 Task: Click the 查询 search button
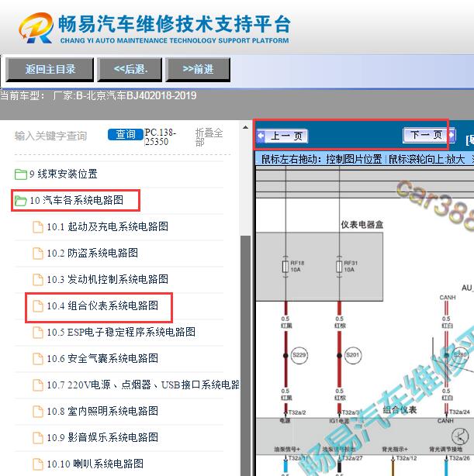[125, 134]
